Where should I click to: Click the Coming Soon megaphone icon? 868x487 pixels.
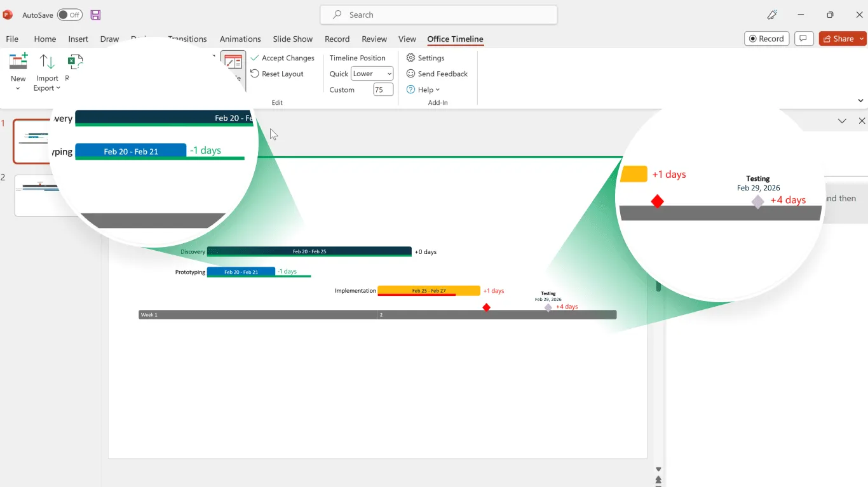point(772,15)
